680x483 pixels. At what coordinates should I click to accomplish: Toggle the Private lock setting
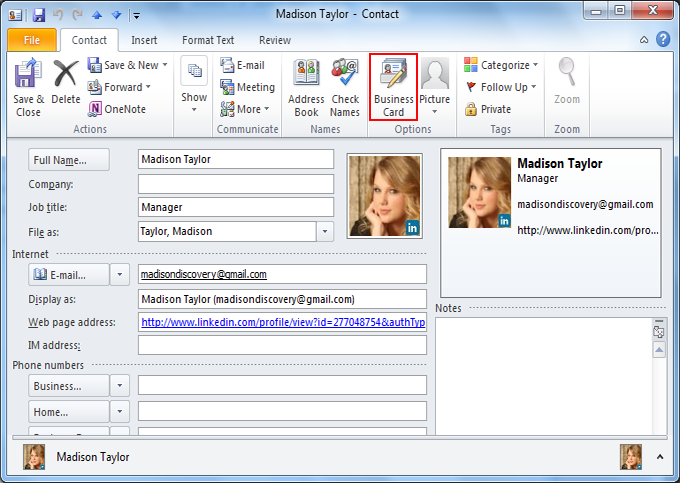(488, 109)
